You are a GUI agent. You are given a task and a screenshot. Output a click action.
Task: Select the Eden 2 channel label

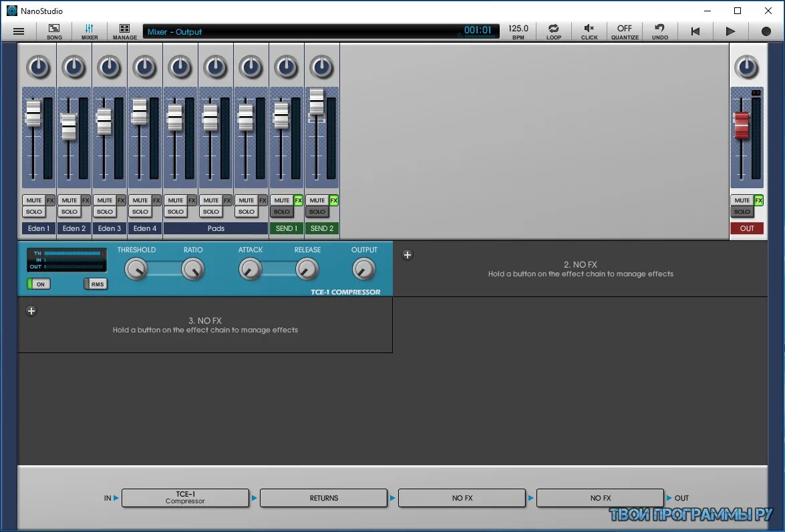74,228
